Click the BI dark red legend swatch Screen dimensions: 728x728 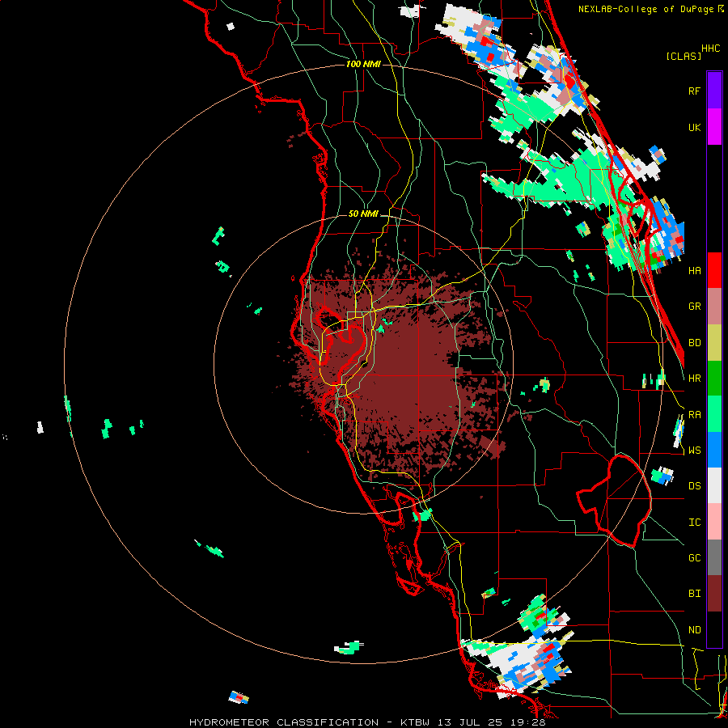pos(714,594)
